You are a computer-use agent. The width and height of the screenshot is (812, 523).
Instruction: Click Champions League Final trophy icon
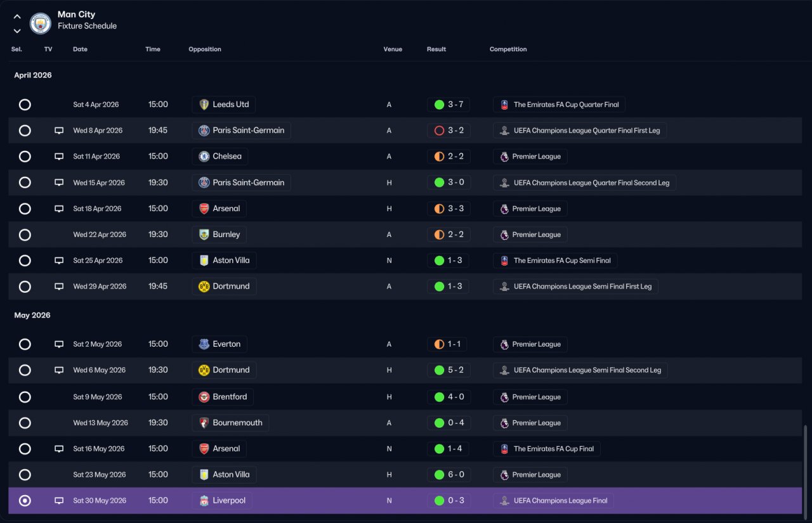click(504, 501)
